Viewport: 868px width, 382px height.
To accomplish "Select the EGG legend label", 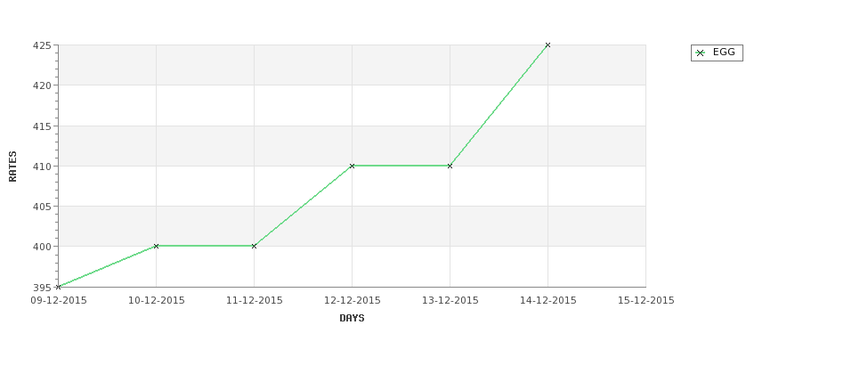I will click(724, 52).
